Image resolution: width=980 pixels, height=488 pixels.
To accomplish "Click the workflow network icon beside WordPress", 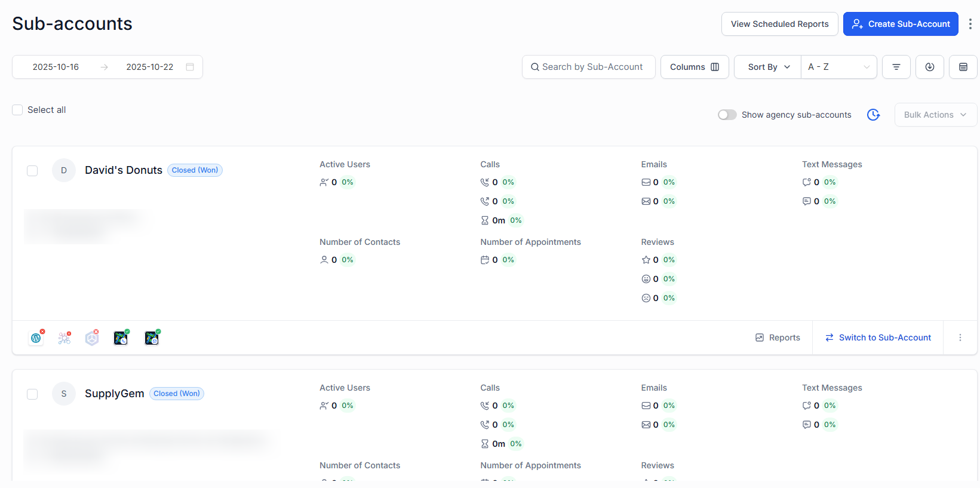I will [64, 338].
